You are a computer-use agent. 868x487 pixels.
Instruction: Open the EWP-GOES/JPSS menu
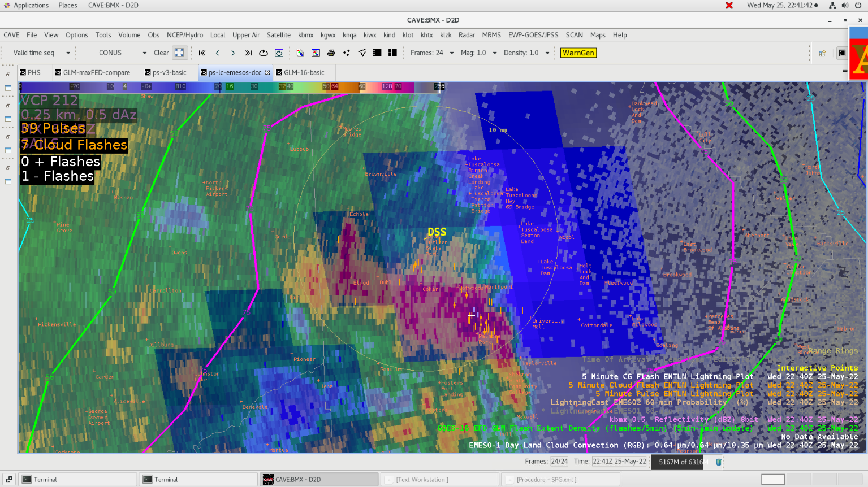(x=533, y=35)
